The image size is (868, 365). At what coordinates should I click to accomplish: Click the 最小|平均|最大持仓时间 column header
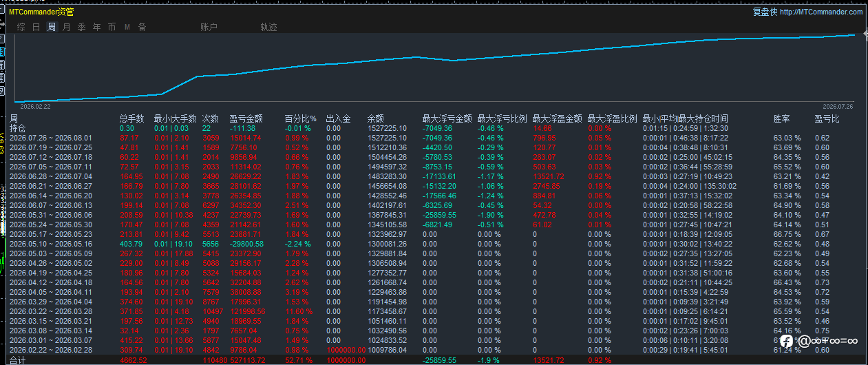point(685,119)
